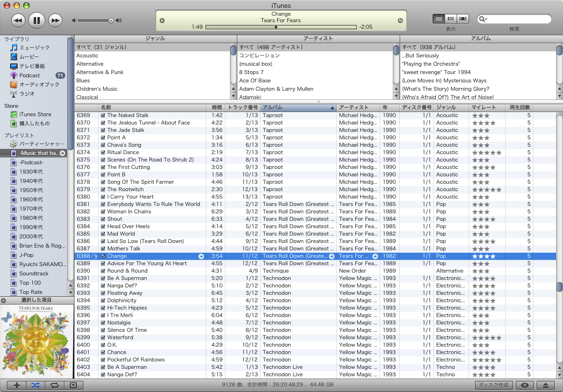Sort the track list by マイレート column
The width and height of the screenshot is (563, 392).
(487, 107)
